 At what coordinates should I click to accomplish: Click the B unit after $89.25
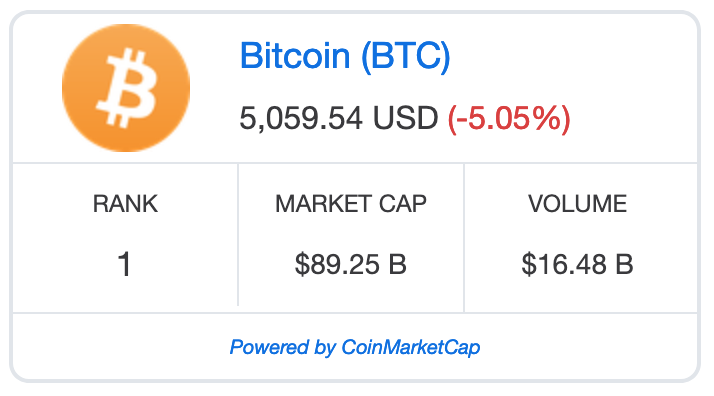tap(398, 264)
